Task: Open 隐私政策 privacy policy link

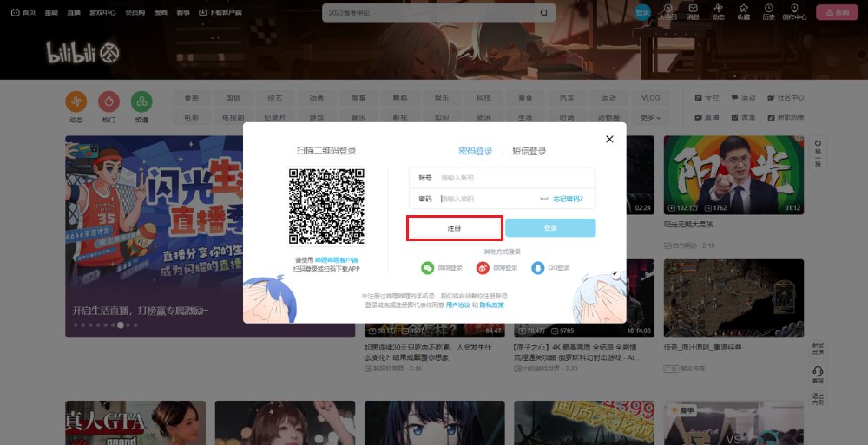Action: coord(491,305)
